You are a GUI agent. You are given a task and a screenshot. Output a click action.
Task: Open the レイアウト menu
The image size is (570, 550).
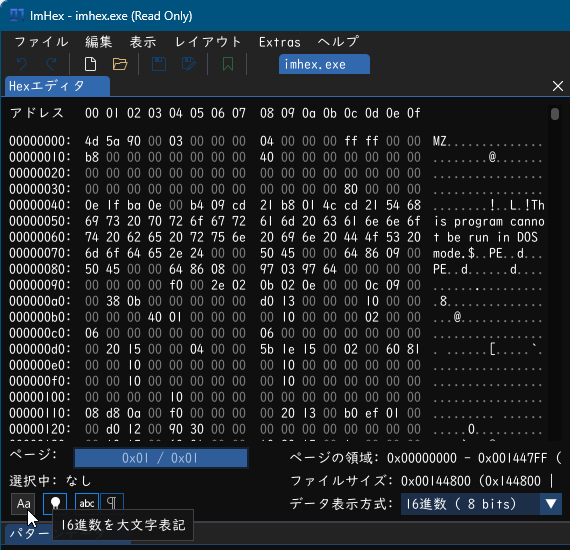(x=208, y=42)
